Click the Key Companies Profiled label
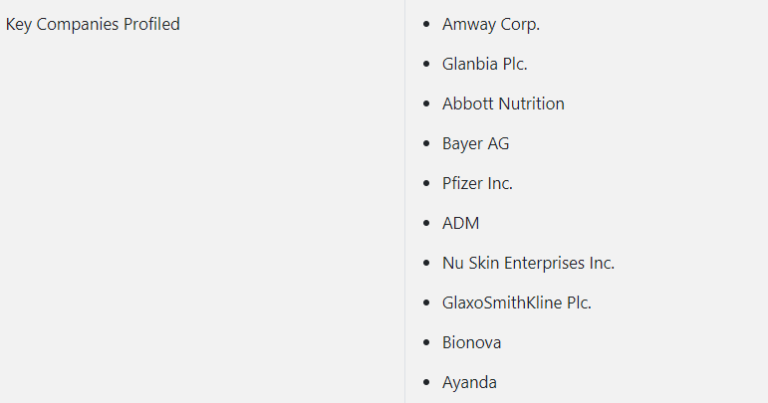768x403 pixels. 93,24
